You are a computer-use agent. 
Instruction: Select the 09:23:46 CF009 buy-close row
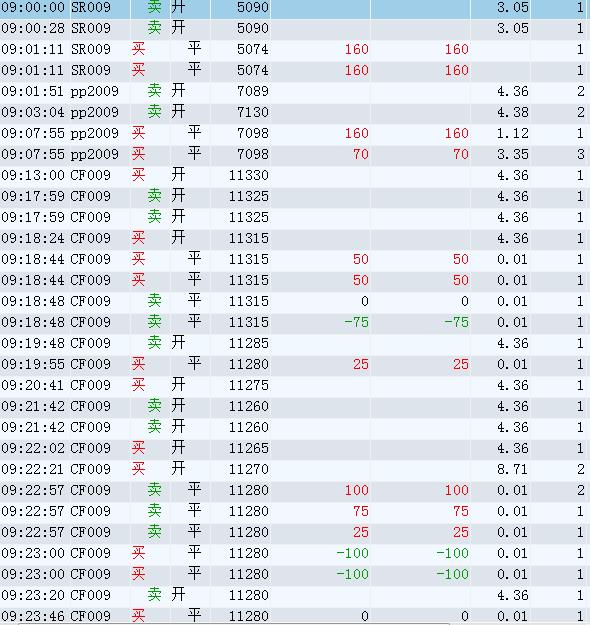tap(294, 616)
